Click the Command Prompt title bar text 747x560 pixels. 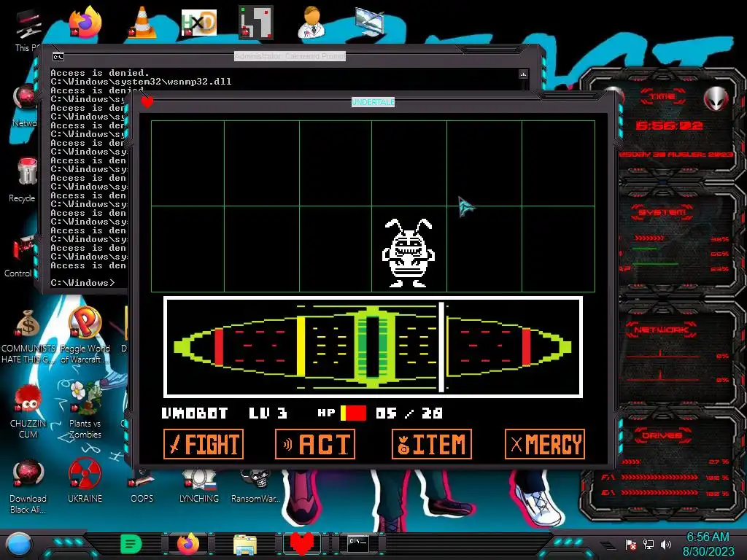[290, 56]
